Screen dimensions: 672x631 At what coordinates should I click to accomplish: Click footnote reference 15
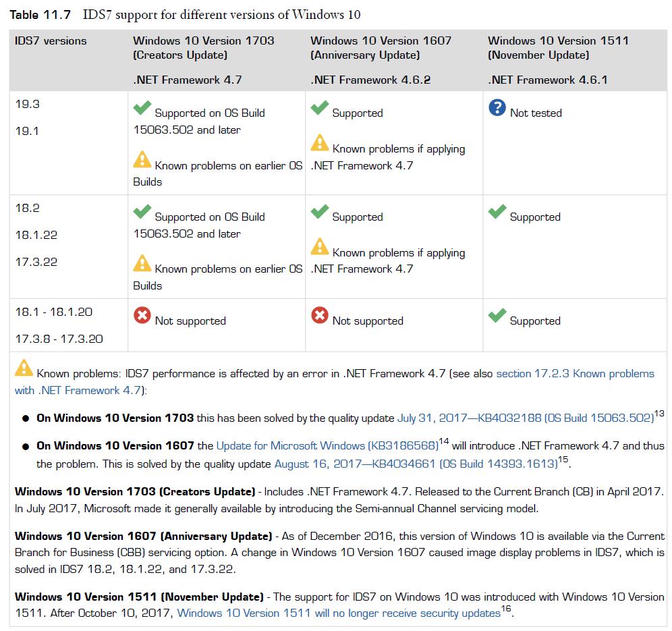click(x=563, y=460)
